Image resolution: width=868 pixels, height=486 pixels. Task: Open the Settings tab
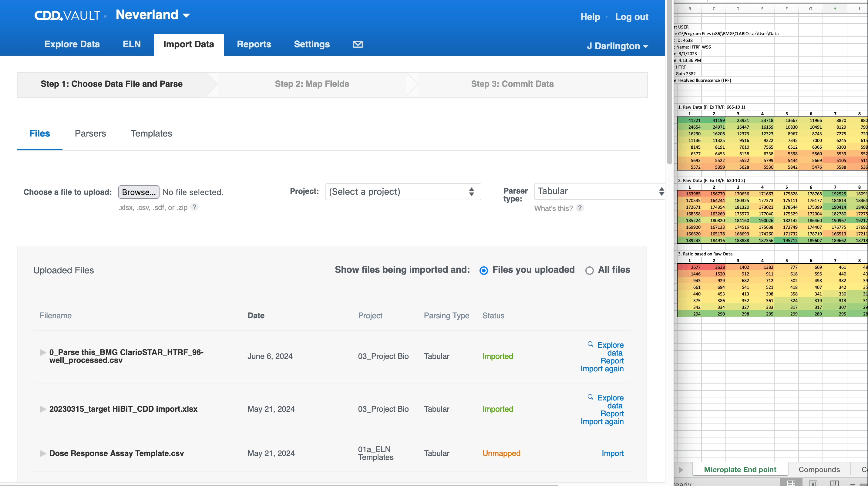tap(312, 44)
